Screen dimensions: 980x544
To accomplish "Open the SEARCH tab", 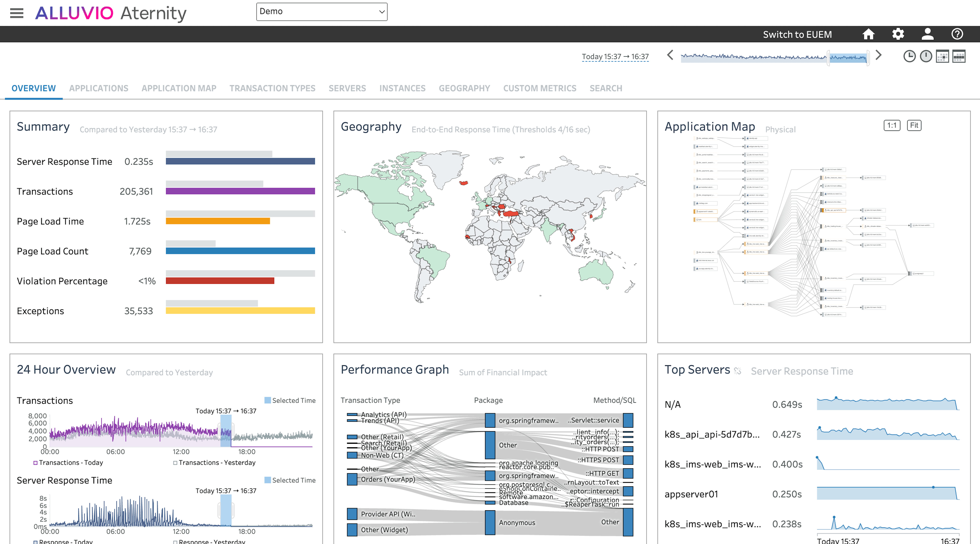I will coord(606,88).
